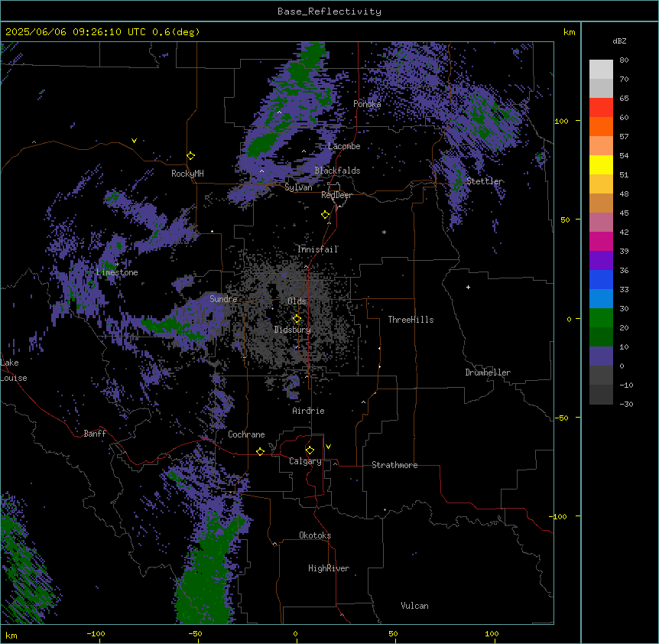Click the Lacombe city label

(344, 146)
